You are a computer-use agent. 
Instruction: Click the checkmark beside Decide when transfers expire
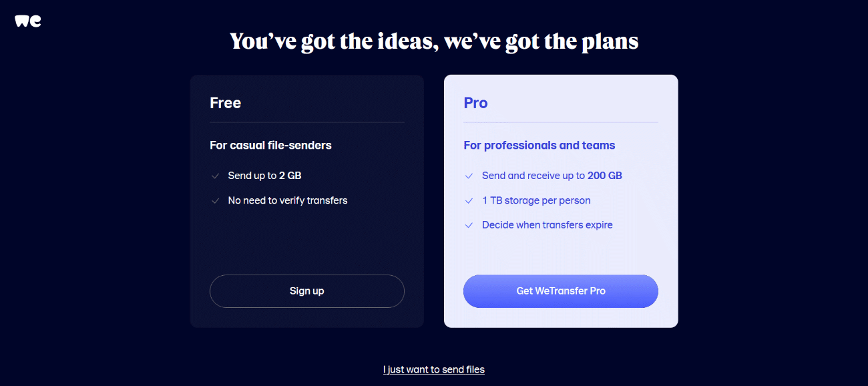click(x=469, y=225)
